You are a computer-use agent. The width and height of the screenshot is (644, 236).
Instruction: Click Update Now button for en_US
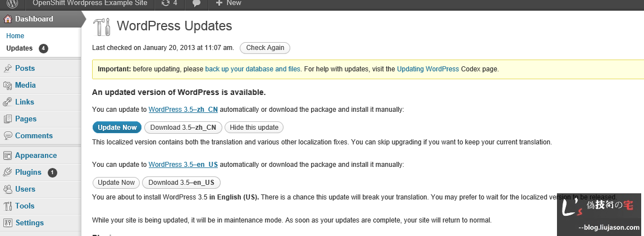click(x=116, y=183)
